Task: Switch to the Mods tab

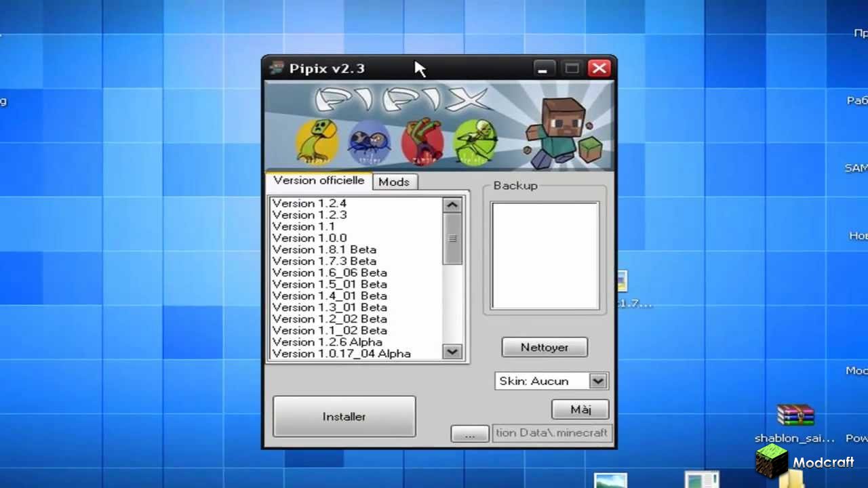Action: [x=394, y=182]
